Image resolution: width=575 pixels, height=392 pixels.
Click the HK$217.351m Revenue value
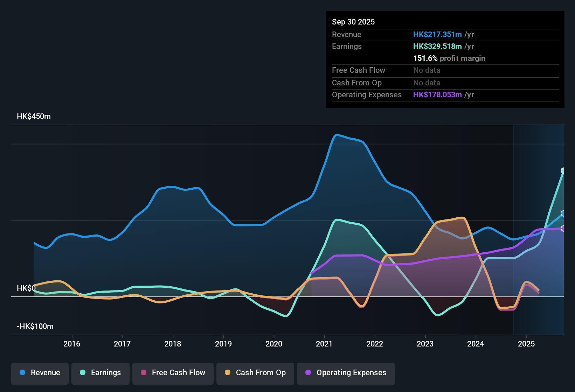(437, 34)
